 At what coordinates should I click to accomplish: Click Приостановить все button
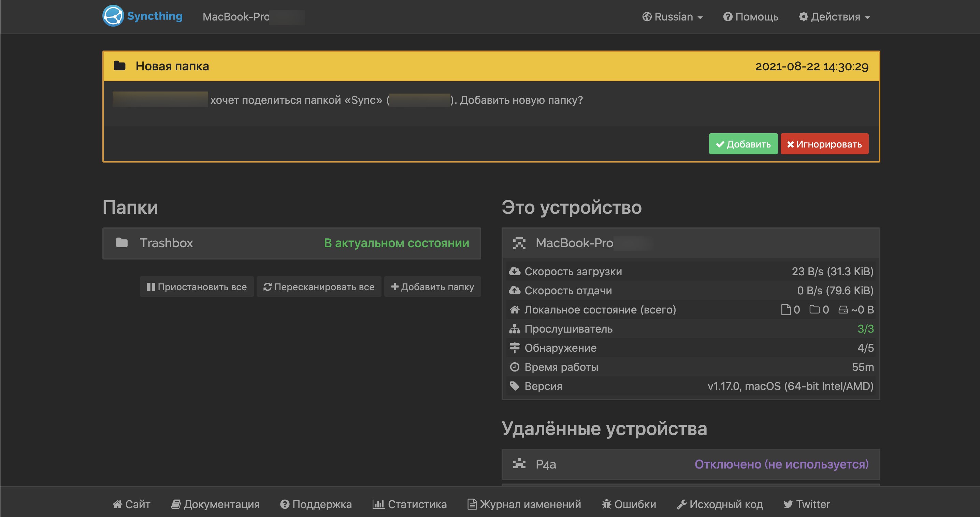tap(197, 287)
